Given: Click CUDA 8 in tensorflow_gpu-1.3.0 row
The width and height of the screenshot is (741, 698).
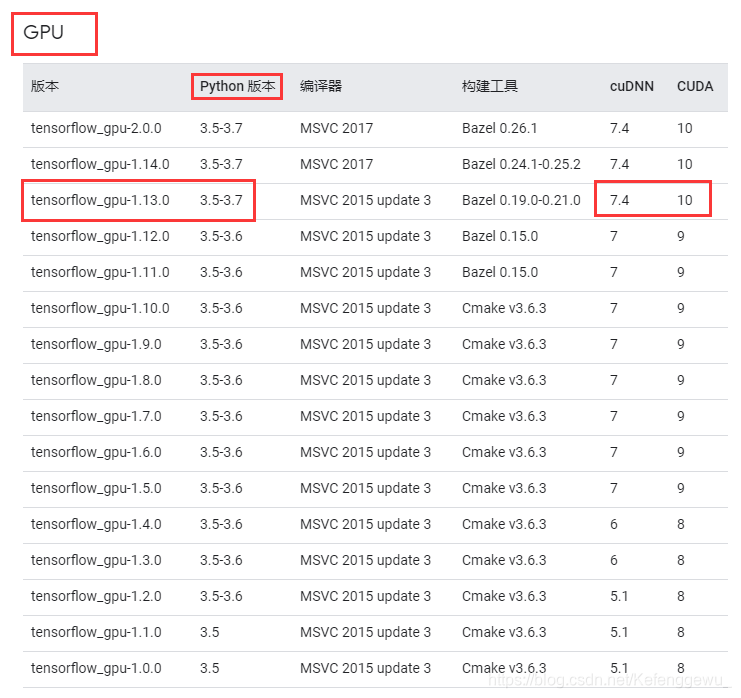Looking at the screenshot, I should click(681, 560).
